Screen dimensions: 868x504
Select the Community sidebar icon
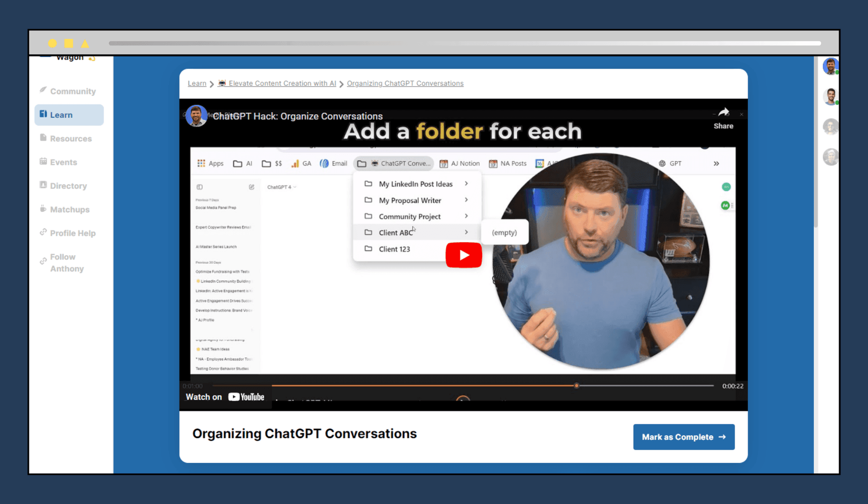(42, 90)
